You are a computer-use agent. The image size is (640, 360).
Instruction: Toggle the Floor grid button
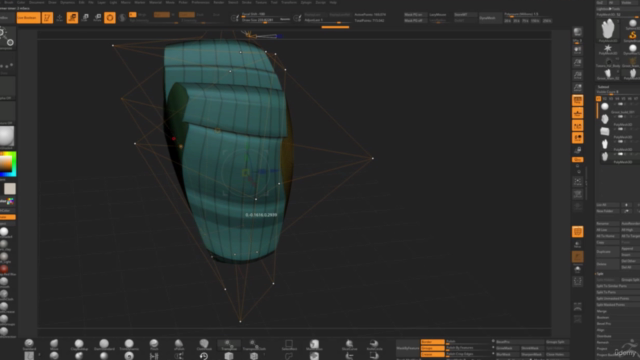(578, 113)
